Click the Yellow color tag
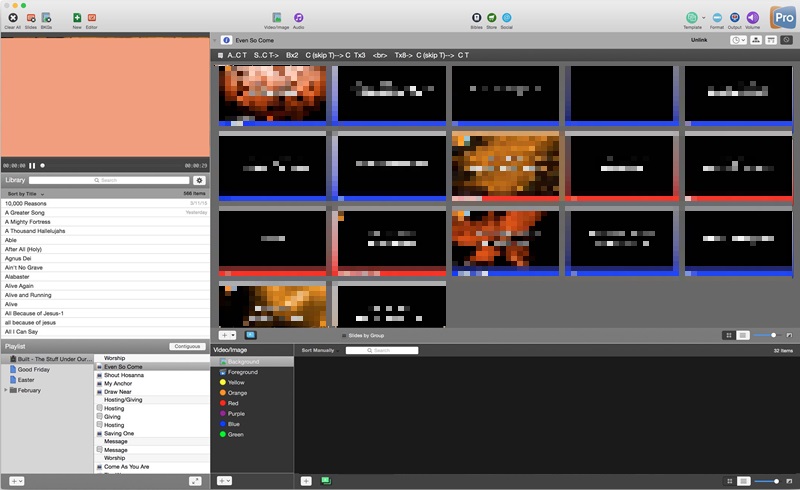The image size is (800, 490). (x=236, y=382)
